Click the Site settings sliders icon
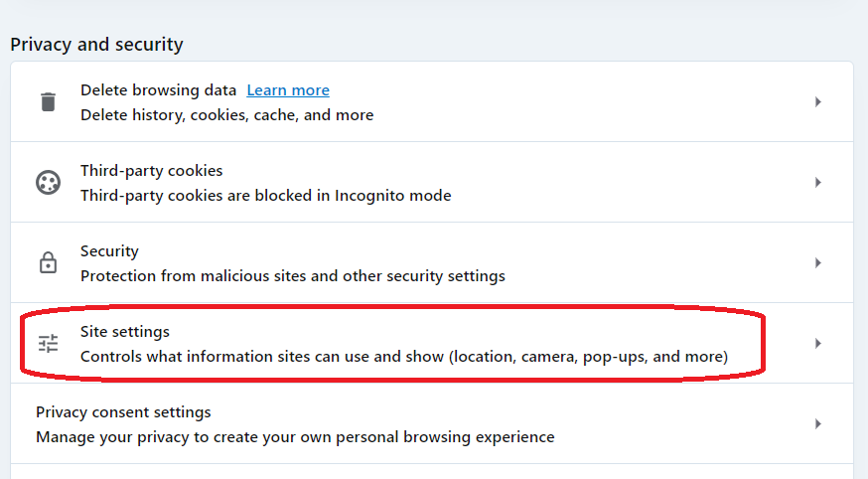868x479 pixels. pos(48,344)
